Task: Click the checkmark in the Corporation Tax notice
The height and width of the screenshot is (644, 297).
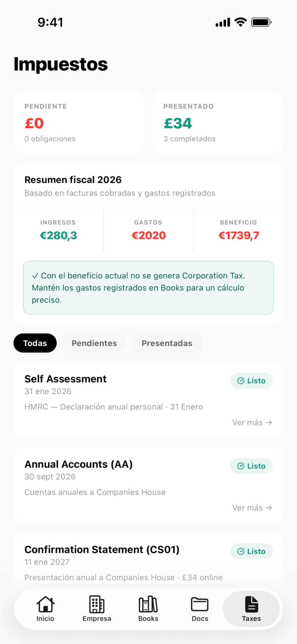Action: pos(36,276)
